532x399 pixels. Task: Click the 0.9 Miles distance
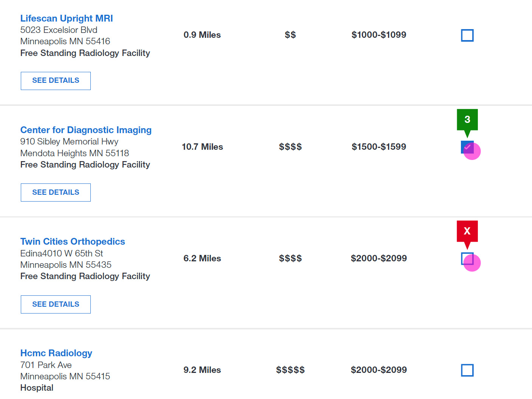click(x=202, y=35)
